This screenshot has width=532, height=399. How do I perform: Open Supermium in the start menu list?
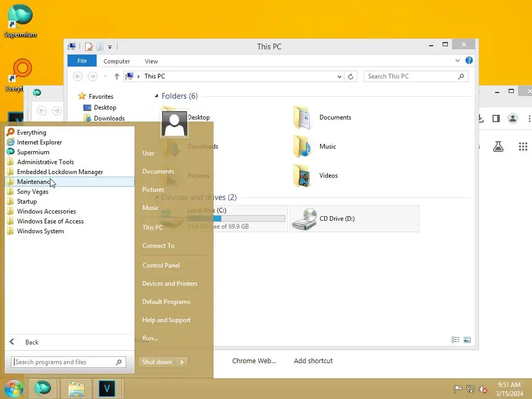point(70,152)
